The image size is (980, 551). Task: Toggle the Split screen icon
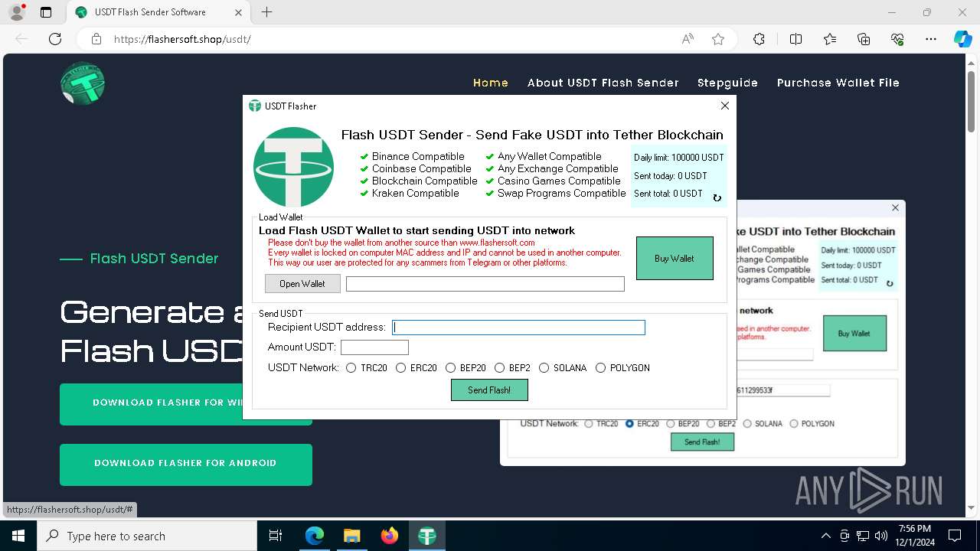coord(795,39)
